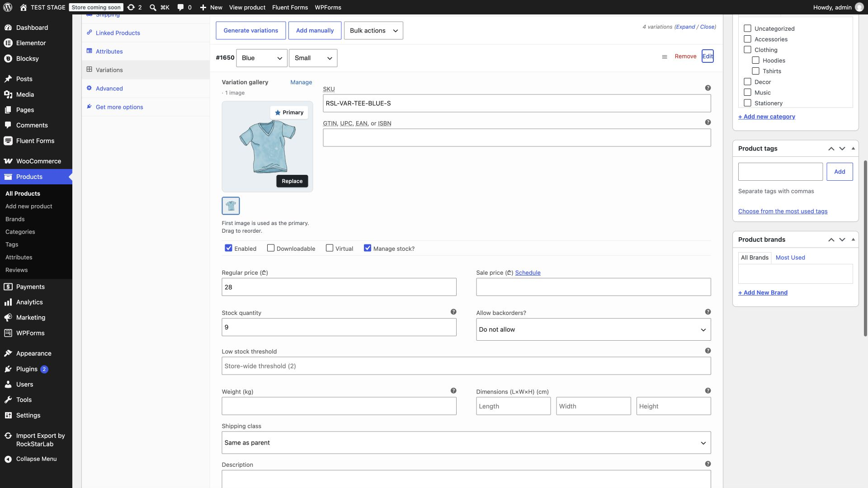Click the Manage variation gallery link
Image resolution: width=868 pixels, height=488 pixels.
[301, 82]
